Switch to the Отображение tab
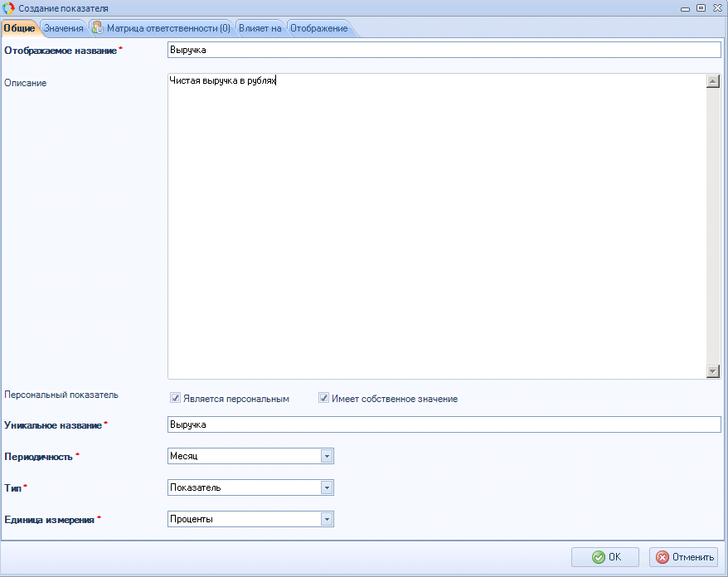Viewport: 728px width, 577px height. 318,28
